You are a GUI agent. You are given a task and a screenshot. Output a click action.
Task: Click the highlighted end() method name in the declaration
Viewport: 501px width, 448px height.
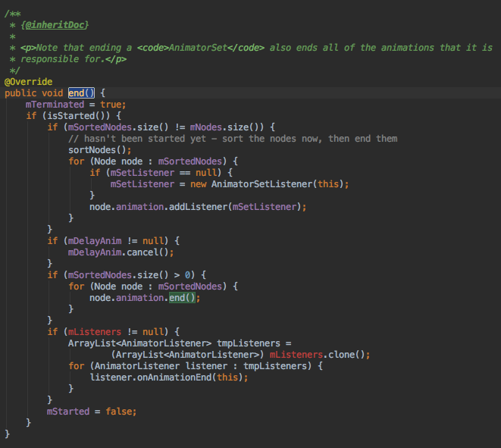81,93
